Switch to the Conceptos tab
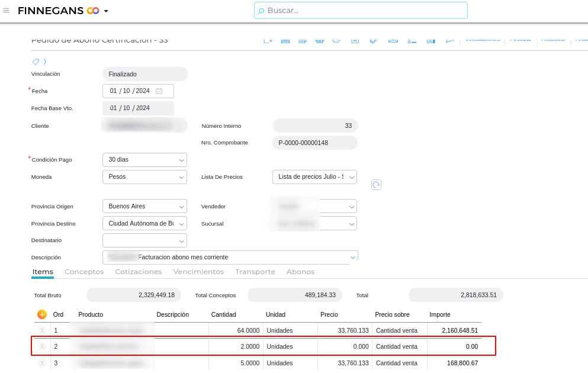 point(84,272)
